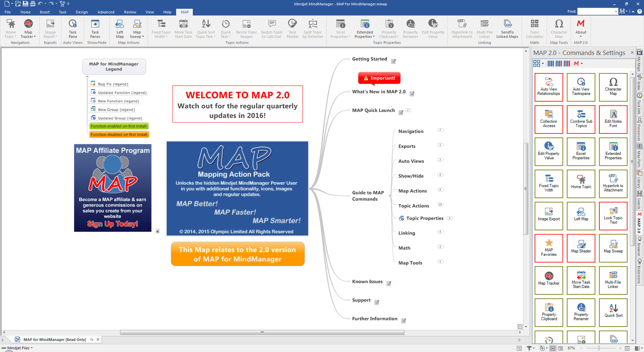The height and width of the screenshot is (352, 644).
Task: Open Character Map in the task pane
Action: click(613, 87)
